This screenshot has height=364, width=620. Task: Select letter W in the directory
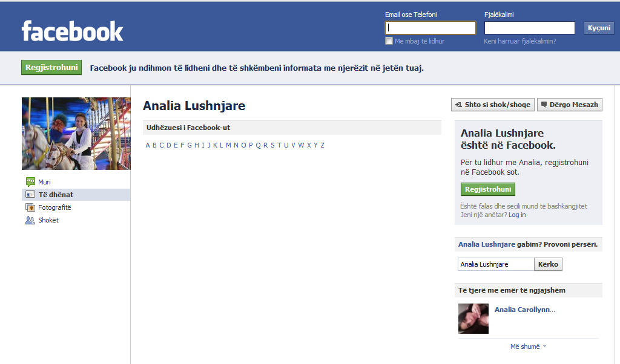click(302, 145)
